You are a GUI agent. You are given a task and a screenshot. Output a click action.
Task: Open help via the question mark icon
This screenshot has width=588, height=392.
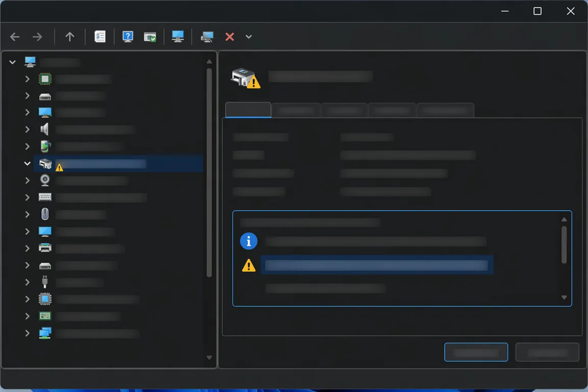click(x=128, y=36)
